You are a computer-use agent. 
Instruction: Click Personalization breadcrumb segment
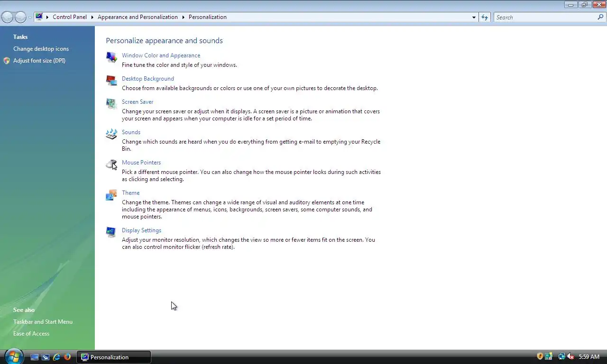click(x=208, y=17)
